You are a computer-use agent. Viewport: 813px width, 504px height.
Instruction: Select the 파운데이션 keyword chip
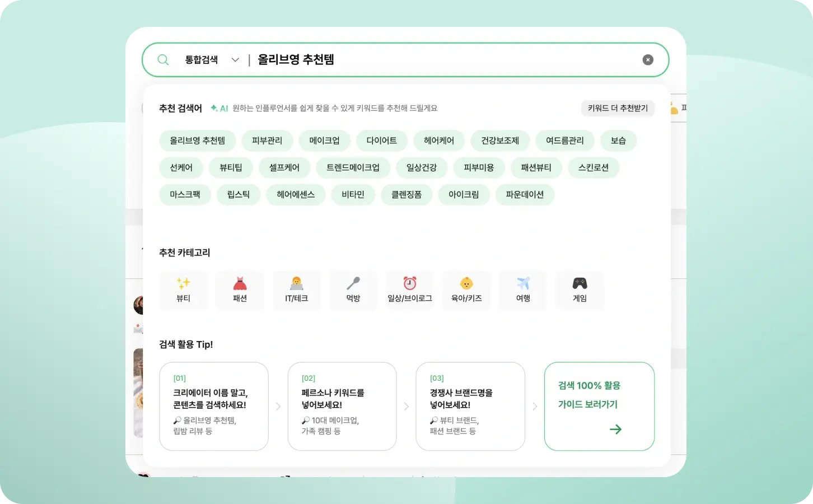[x=525, y=194]
